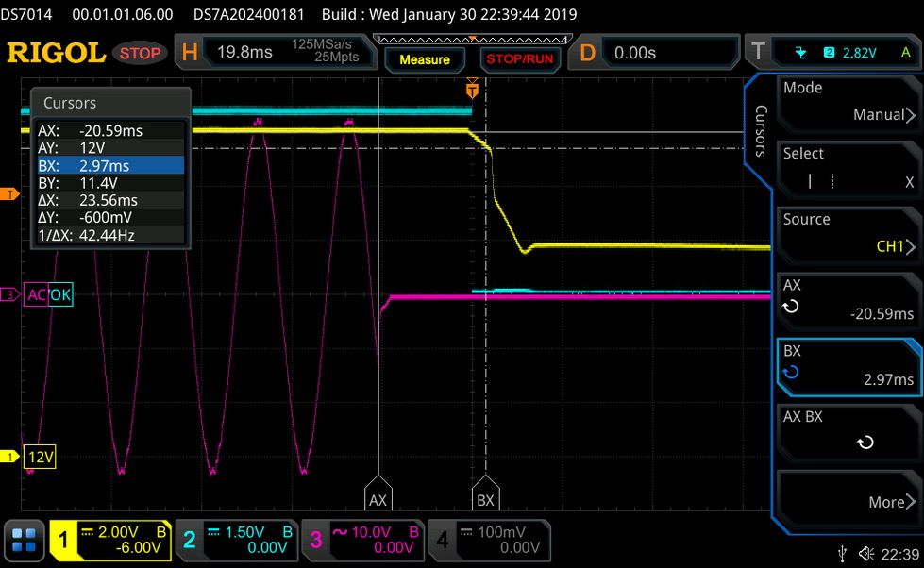Image resolution: width=924 pixels, height=568 pixels.
Task: Tap the AX cursor handle
Action: pos(378,493)
